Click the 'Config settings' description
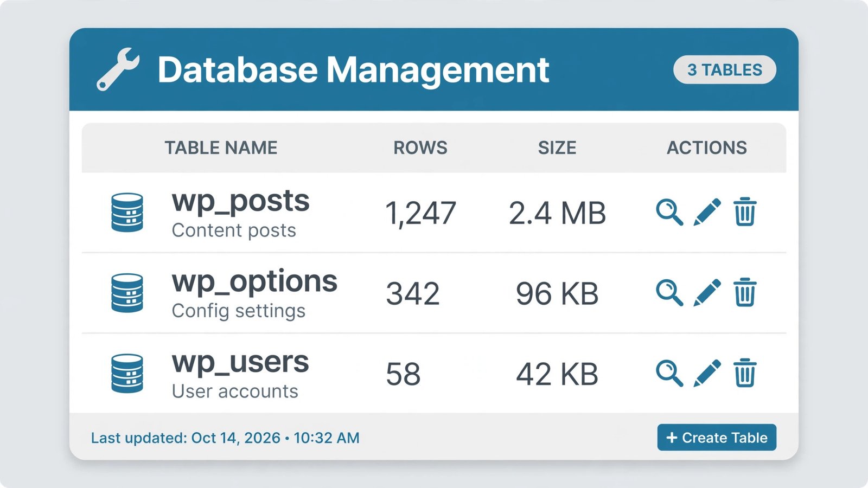Image resolution: width=868 pixels, height=488 pixels. (239, 311)
